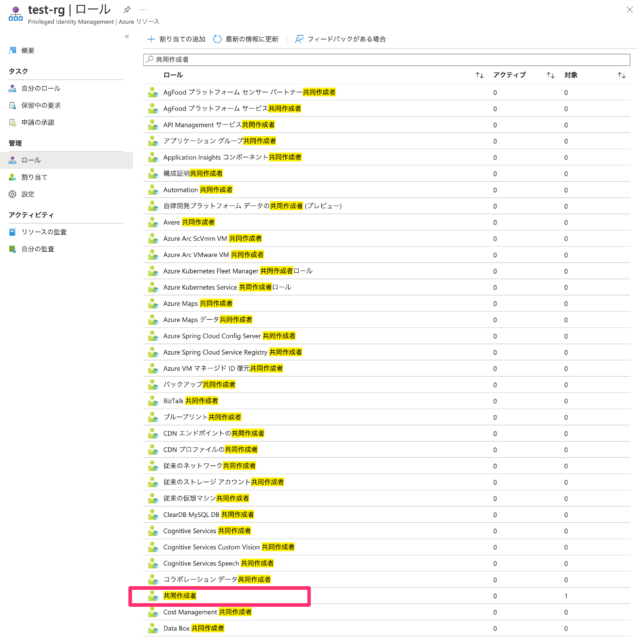Open Application Insights コンポーネント共同作成者 role
This screenshot has height=639, width=640.
(232, 158)
